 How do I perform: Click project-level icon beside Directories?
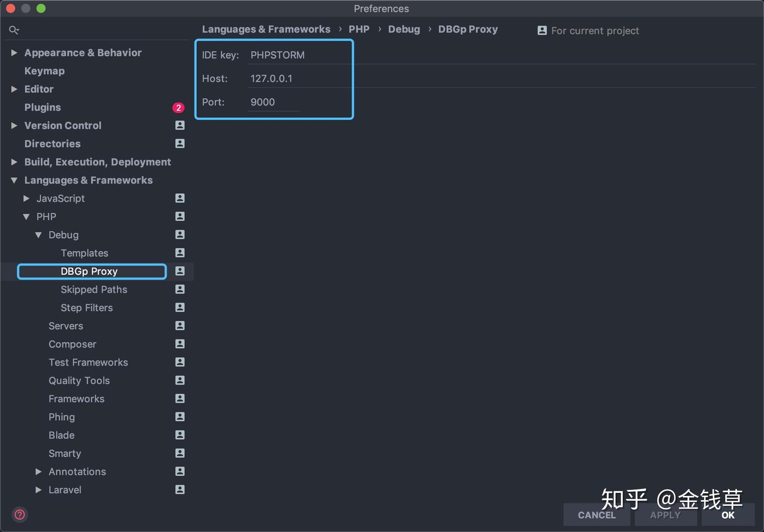click(x=180, y=143)
